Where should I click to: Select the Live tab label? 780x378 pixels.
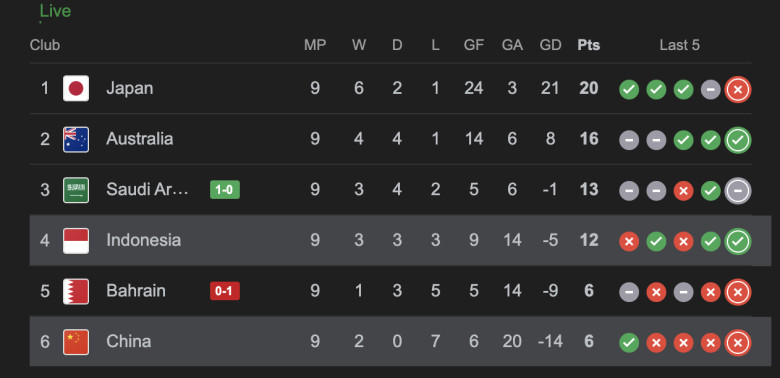(55, 11)
